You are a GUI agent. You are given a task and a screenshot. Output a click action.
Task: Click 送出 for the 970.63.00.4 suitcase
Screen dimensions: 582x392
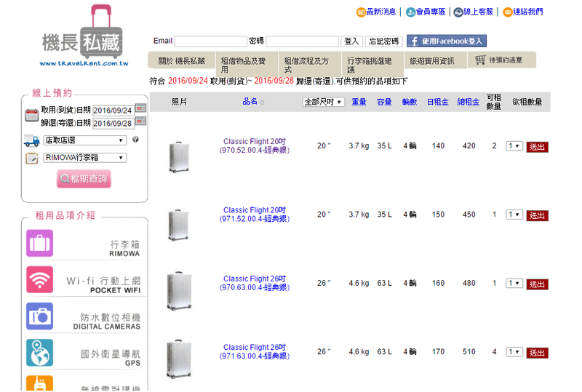click(537, 284)
